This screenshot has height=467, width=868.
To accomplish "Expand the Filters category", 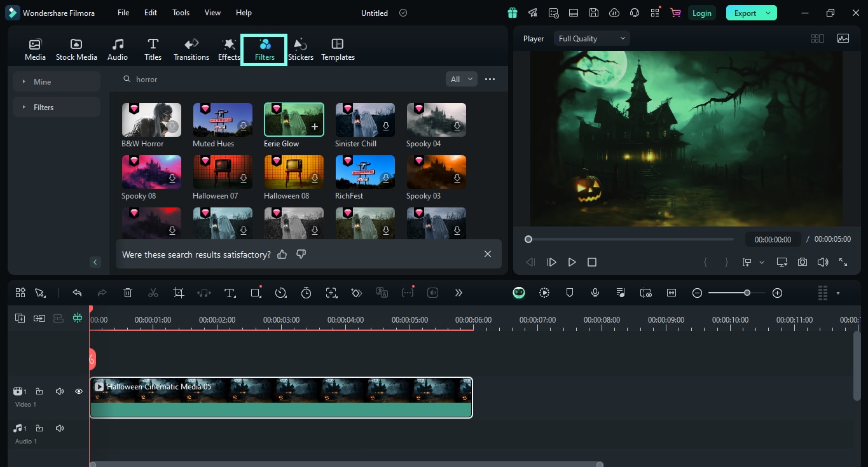I will tap(57, 107).
